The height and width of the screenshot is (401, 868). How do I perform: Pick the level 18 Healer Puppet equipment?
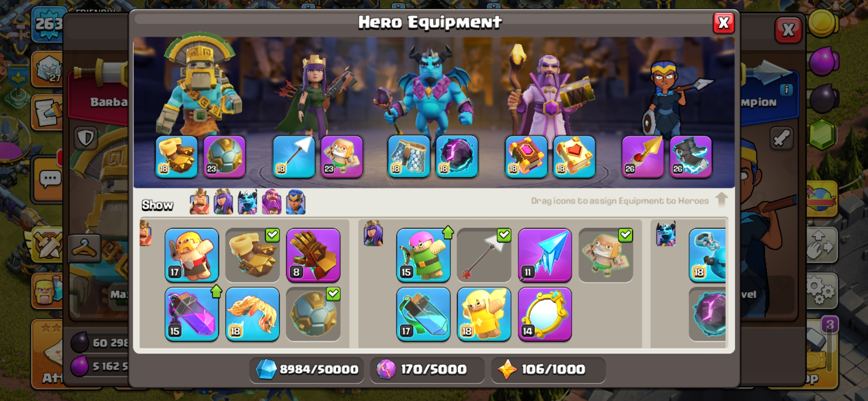coord(484,314)
